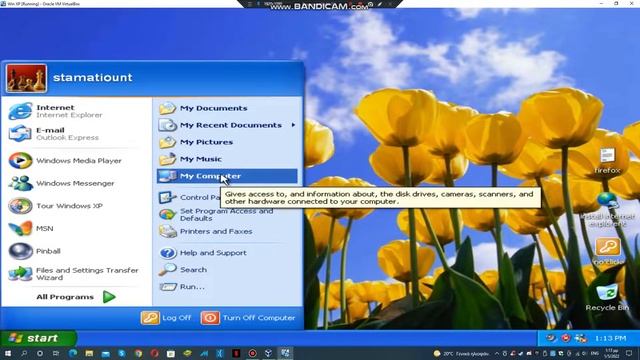640x360 pixels.
Task: Open the Control Panel icon
Action: point(167,198)
